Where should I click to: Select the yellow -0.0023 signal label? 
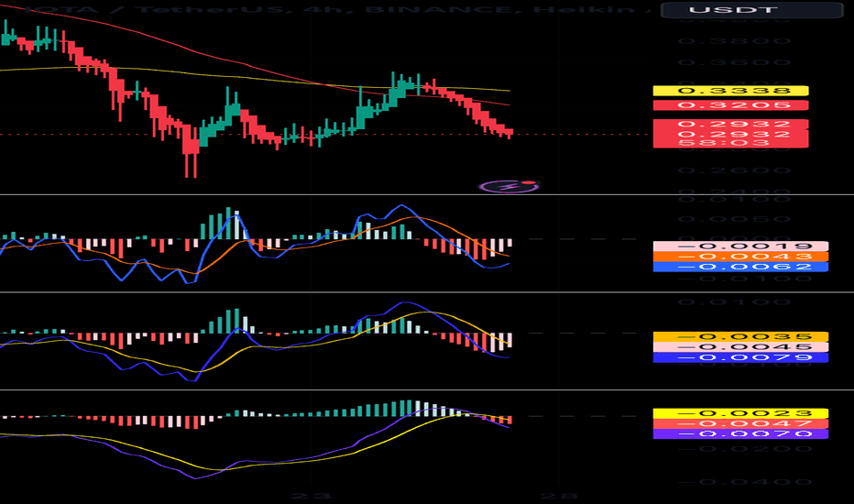coord(740,413)
